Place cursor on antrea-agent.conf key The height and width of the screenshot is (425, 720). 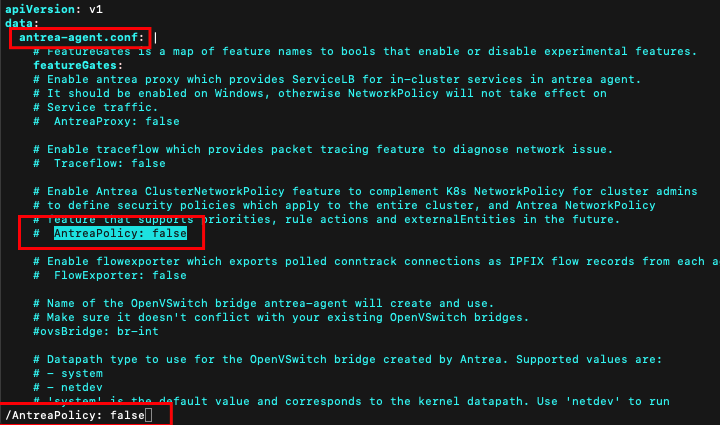[x=81, y=38]
